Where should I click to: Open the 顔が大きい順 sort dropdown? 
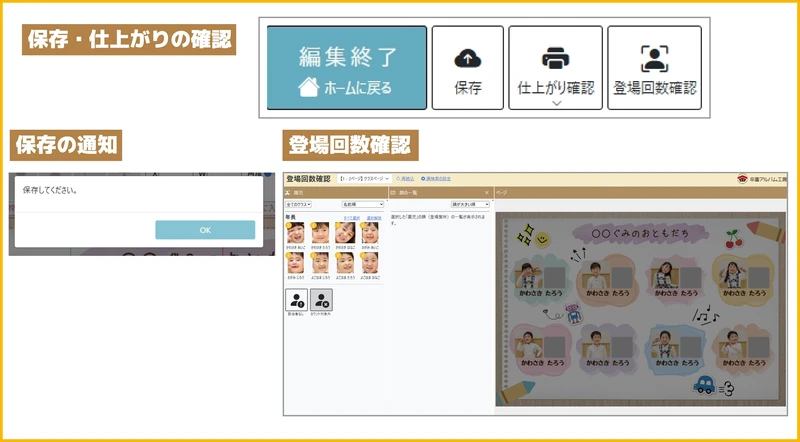[x=470, y=204]
